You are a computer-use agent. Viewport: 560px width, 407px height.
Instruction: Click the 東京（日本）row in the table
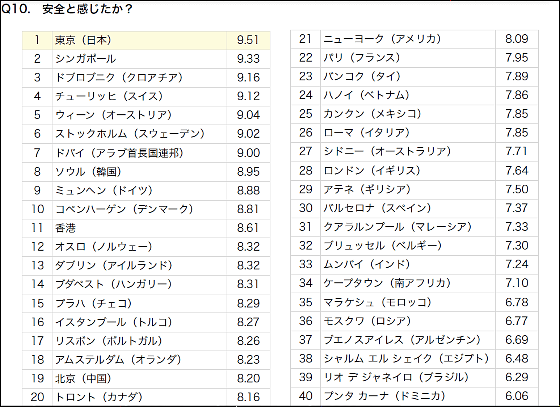coord(146,40)
